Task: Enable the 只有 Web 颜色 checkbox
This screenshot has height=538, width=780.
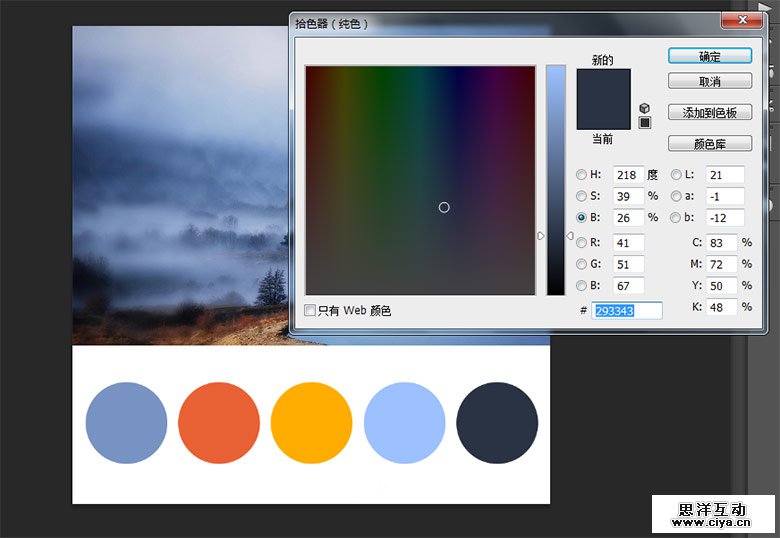Action: 310,311
